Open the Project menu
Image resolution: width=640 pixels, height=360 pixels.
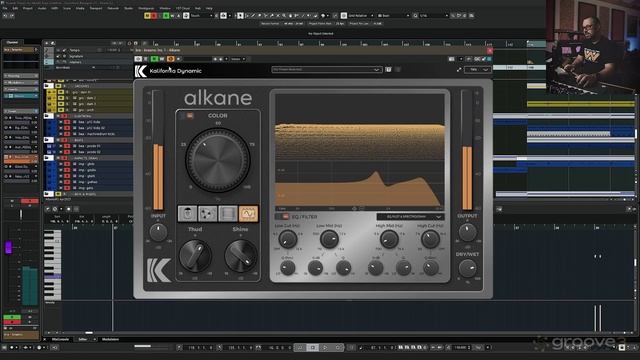pyautogui.click(x=28, y=8)
